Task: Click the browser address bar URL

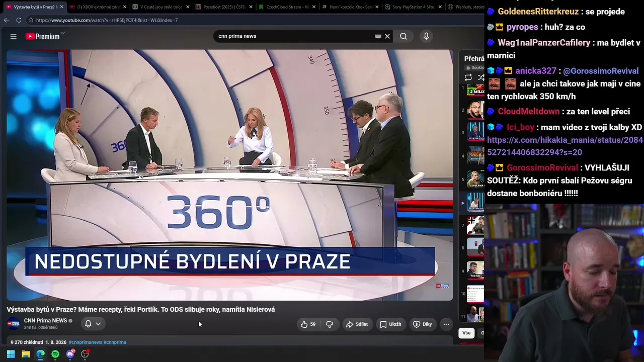Action: [x=107, y=20]
